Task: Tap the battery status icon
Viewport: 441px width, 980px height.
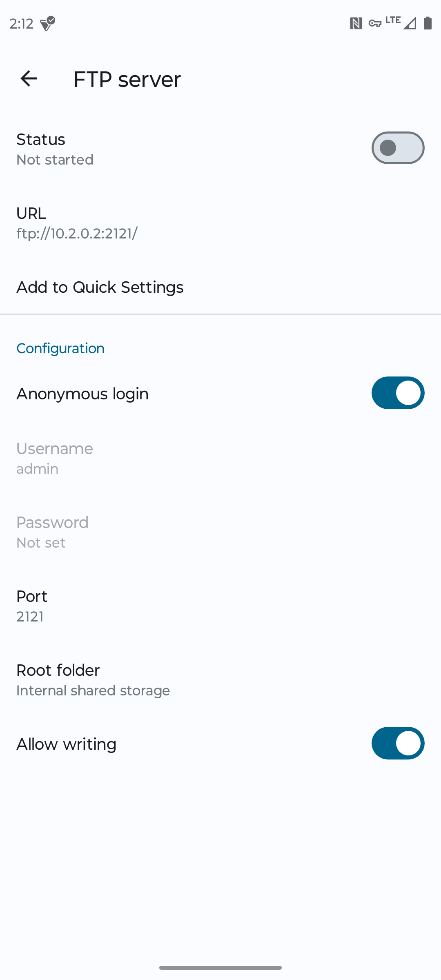Action: coord(428,23)
